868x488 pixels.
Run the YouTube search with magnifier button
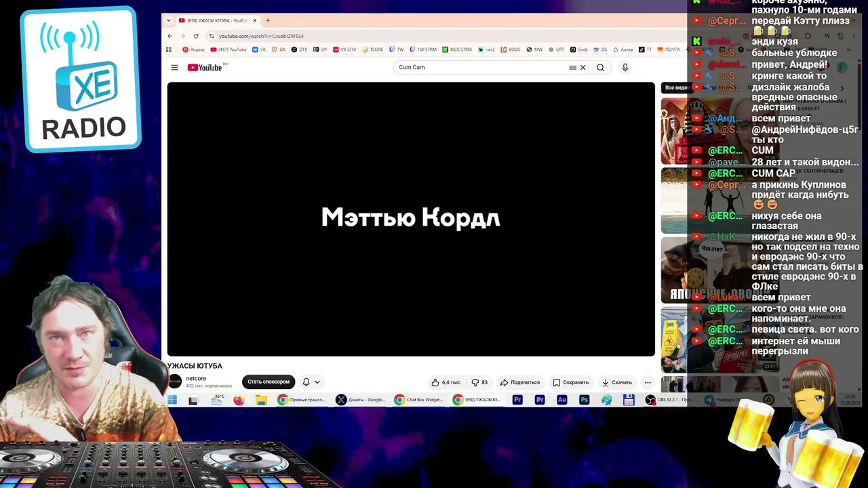600,68
